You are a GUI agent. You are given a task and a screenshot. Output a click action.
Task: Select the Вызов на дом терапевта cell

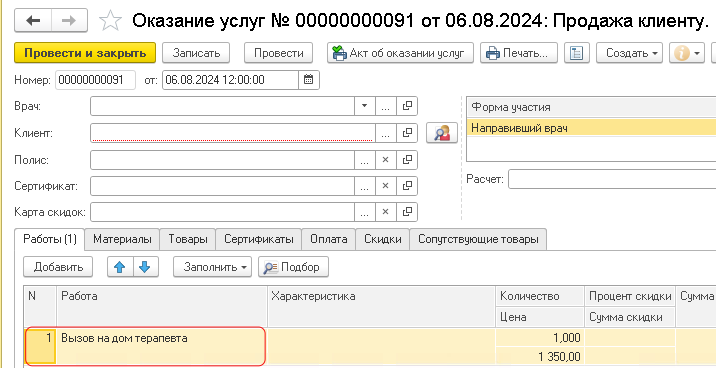162,346
